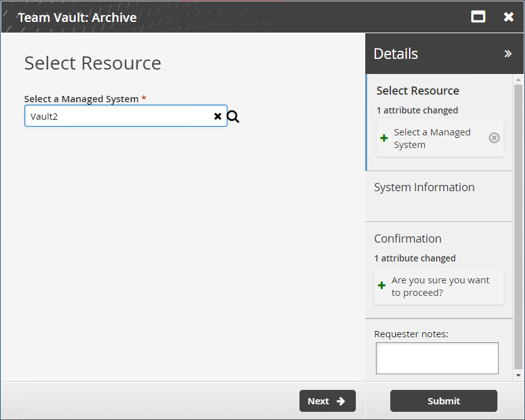Go to the System Information step
The width and height of the screenshot is (525, 420).
(424, 187)
